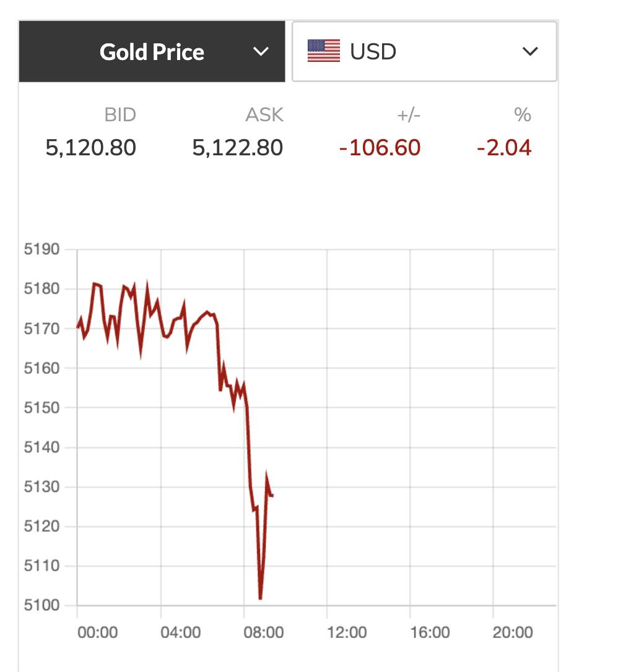This screenshot has height=672, width=618.
Task: Click the BID column label
Action: 120,115
